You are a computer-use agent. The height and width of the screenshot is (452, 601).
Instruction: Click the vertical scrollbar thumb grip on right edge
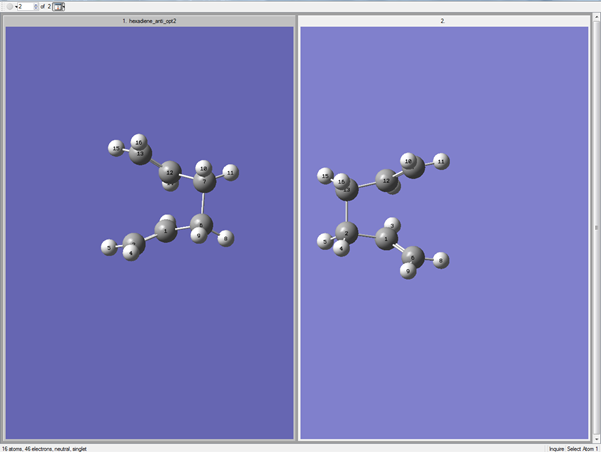(x=596, y=228)
